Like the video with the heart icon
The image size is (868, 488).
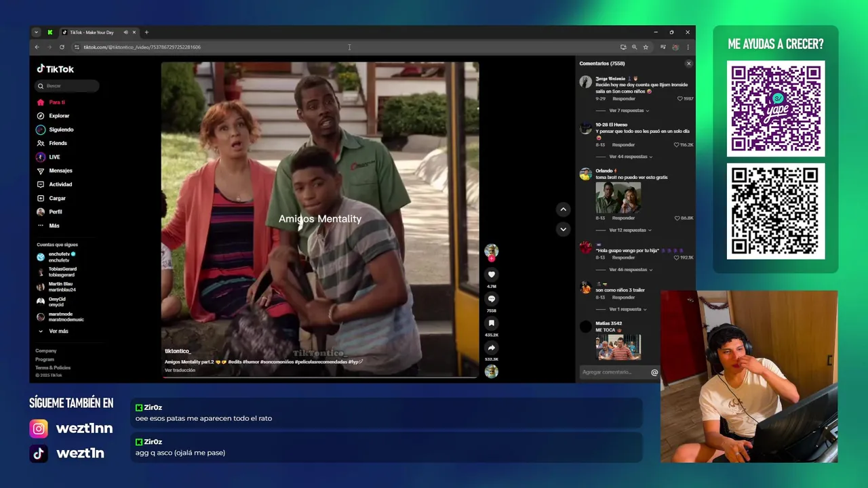point(492,274)
